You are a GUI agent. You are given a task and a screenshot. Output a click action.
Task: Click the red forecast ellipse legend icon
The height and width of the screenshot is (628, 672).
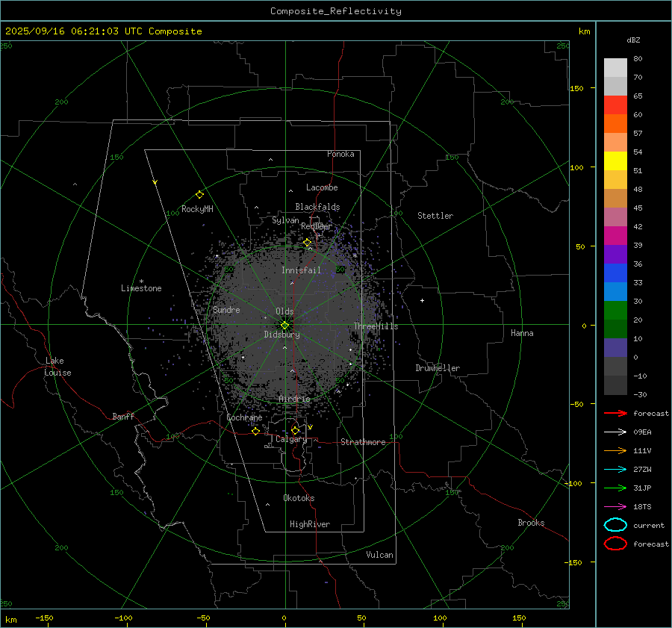point(615,544)
